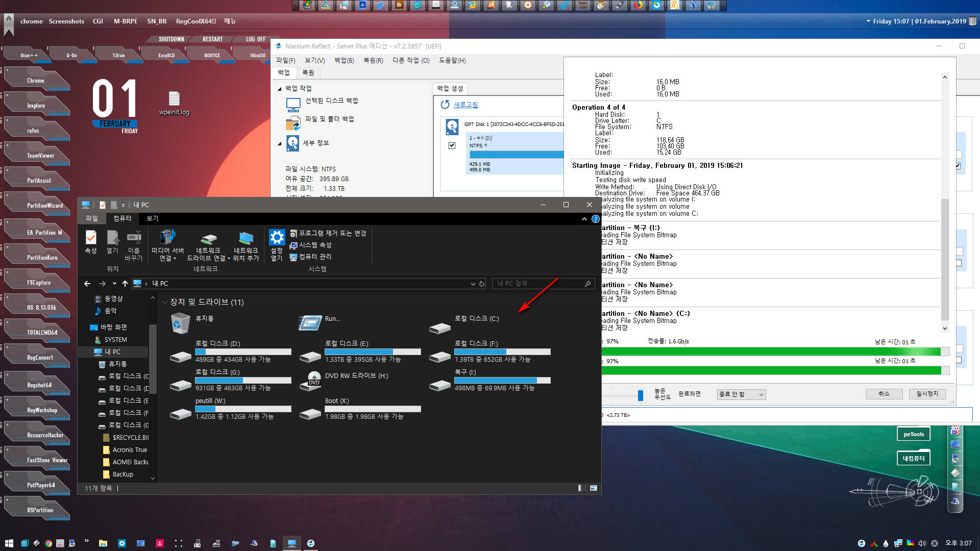The width and height of the screenshot is (980, 551).
Task: Select Boot (X:) drive
Action: click(360, 409)
